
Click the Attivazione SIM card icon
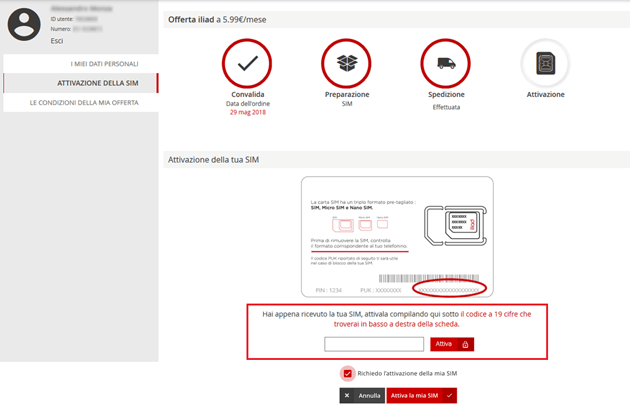545,63
